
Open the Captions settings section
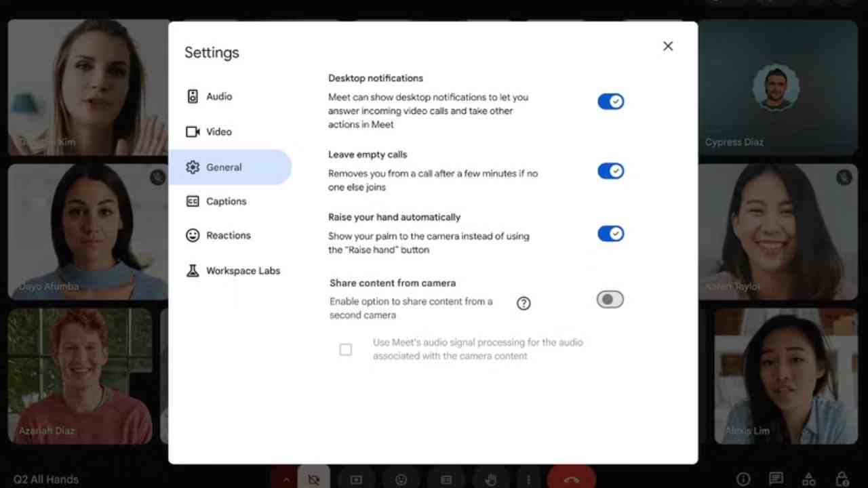click(226, 201)
